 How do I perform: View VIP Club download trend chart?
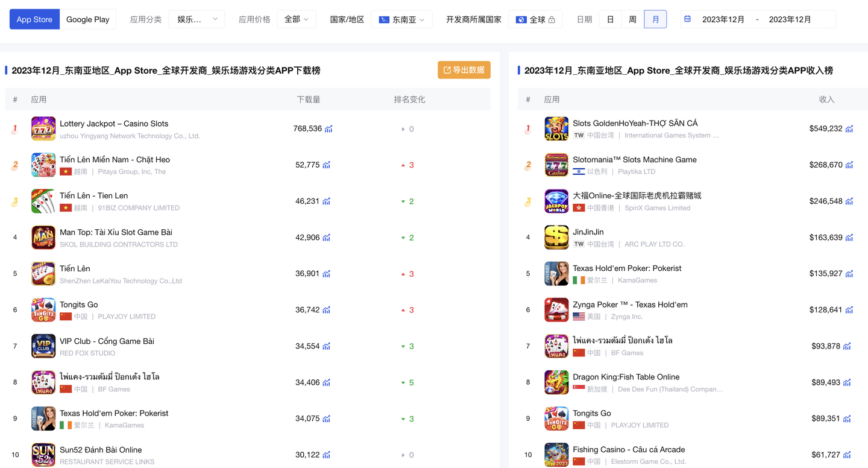click(x=326, y=346)
